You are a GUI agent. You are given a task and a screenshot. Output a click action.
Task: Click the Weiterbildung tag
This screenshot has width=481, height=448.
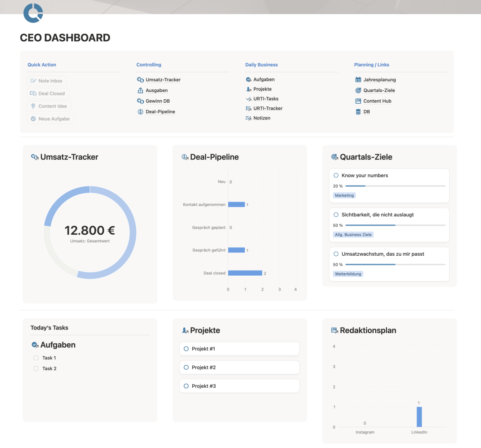348,274
